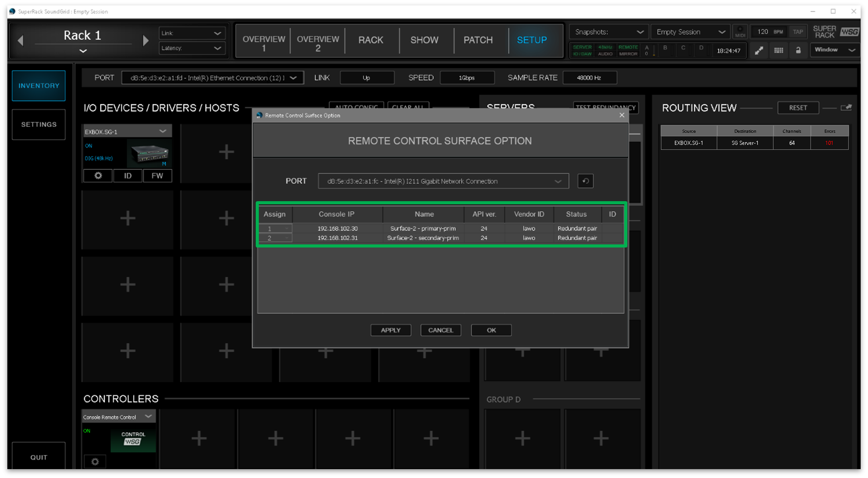This screenshot has height=478, width=868.
Task: Go to the next rack arrow
Action: 146,41
